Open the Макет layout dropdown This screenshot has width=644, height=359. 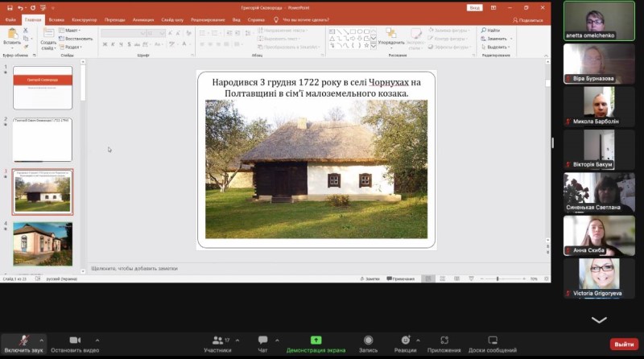(70, 31)
